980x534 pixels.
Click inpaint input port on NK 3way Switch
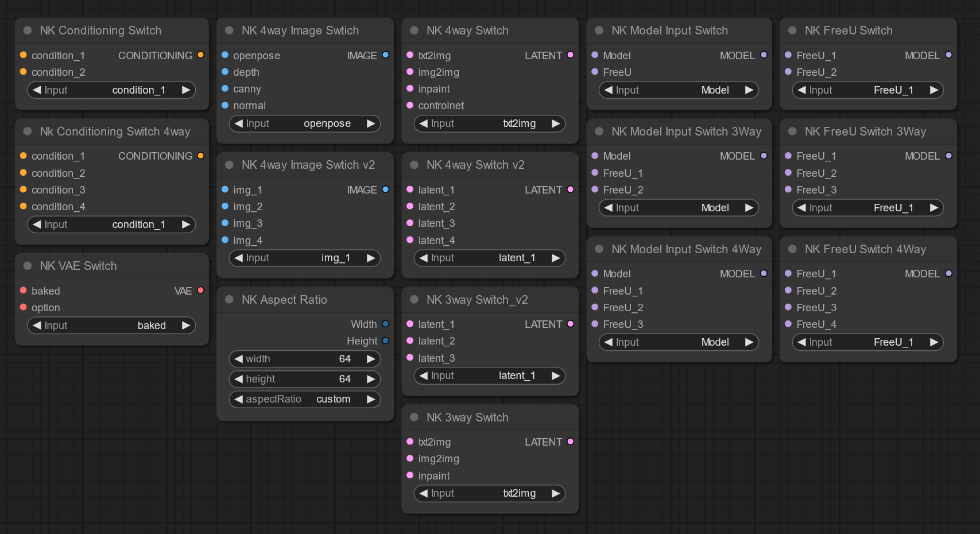410,475
